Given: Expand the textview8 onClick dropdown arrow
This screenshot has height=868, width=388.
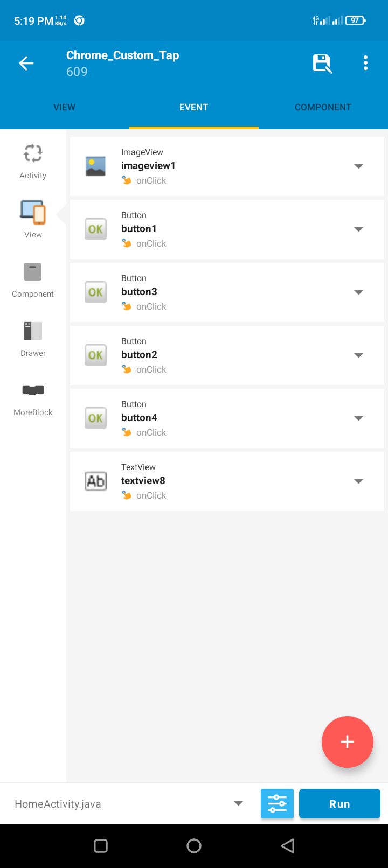Looking at the screenshot, I should coord(358,481).
